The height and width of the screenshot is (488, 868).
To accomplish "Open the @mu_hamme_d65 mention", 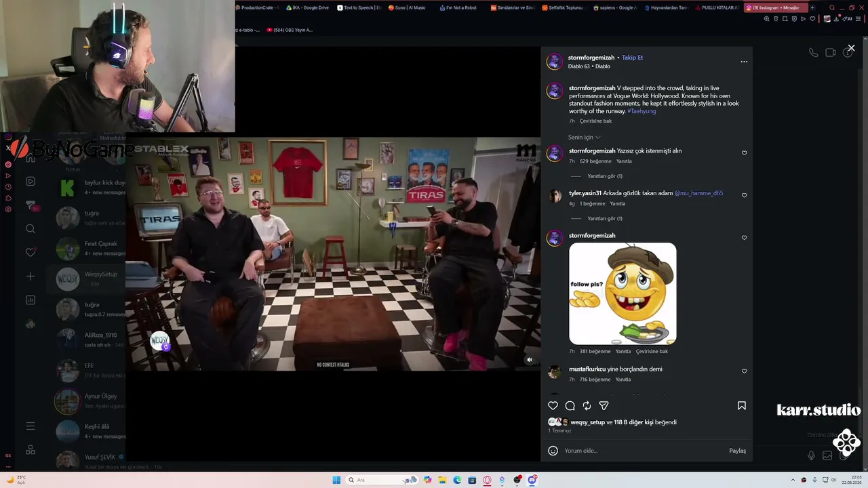I will pos(698,193).
